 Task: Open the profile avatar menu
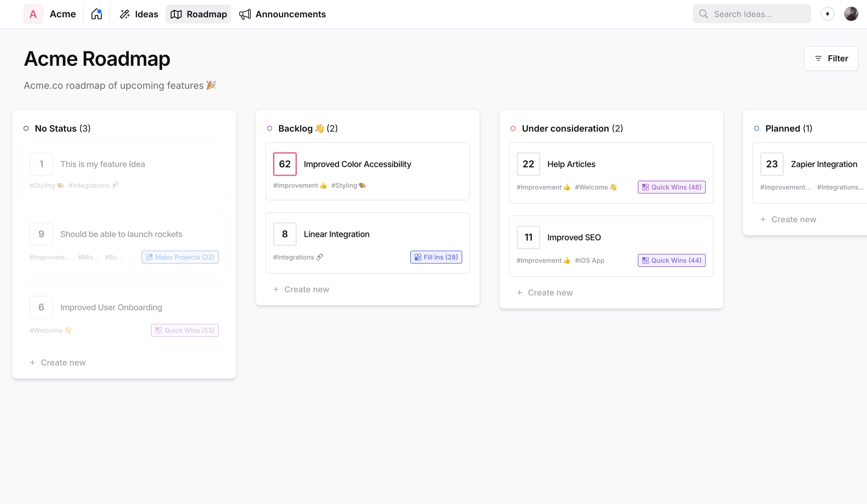coord(851,14)
